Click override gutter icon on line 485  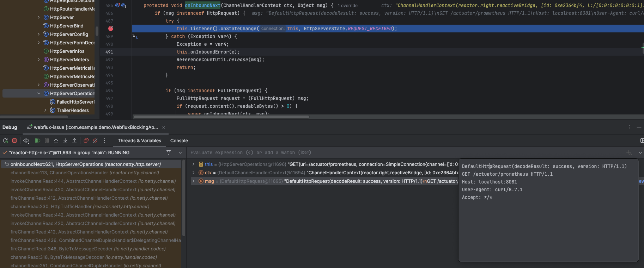[x=118, y=5]
